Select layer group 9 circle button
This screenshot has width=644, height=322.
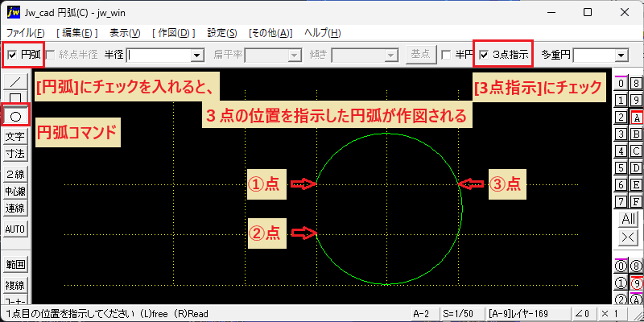point(636,283)
